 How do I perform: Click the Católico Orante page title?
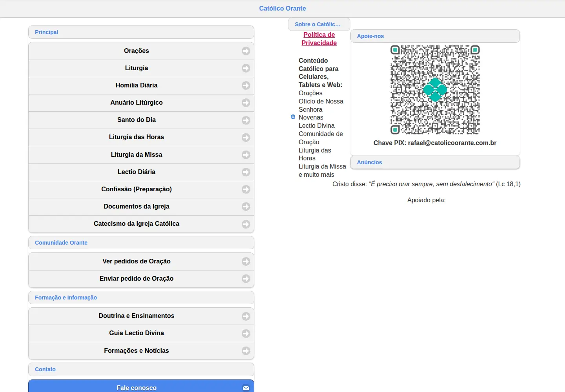[x=282, y=8]
